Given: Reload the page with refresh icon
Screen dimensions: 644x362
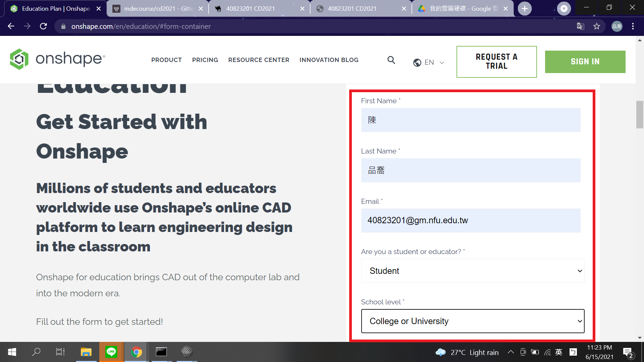Looking at the screenshot, I should coord(43,26).
